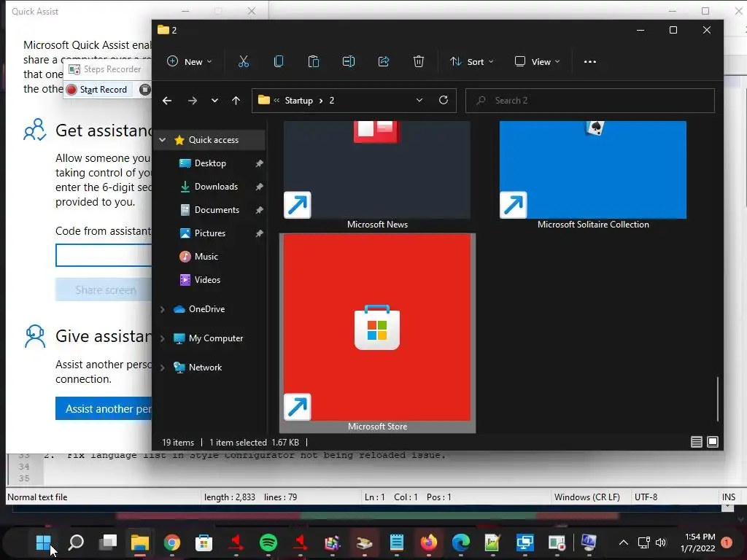The image size is (747, 560).
Task: Click the Rename icon in the toolbar
Action: click(x=349, y=61)
